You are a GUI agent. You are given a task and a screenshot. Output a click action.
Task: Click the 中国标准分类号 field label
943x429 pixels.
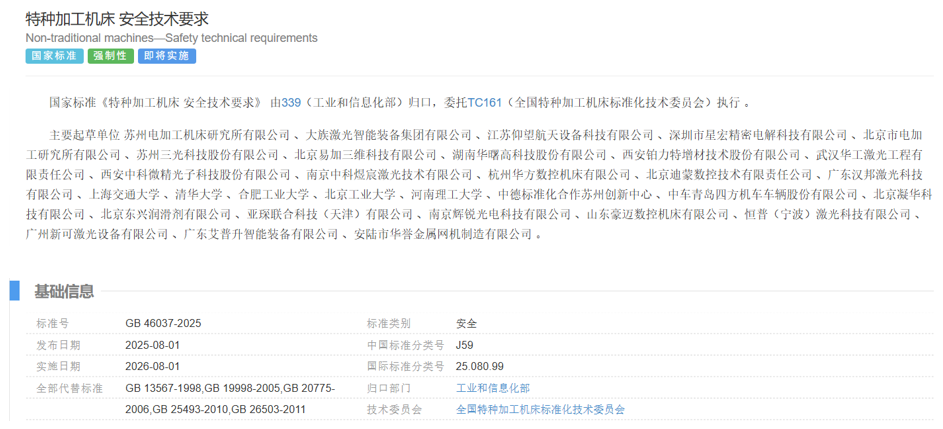click(x=405, y=345)
